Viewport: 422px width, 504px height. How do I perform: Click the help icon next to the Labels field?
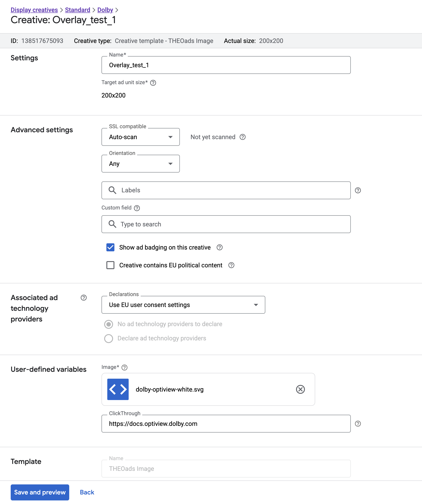coord(358,190)
